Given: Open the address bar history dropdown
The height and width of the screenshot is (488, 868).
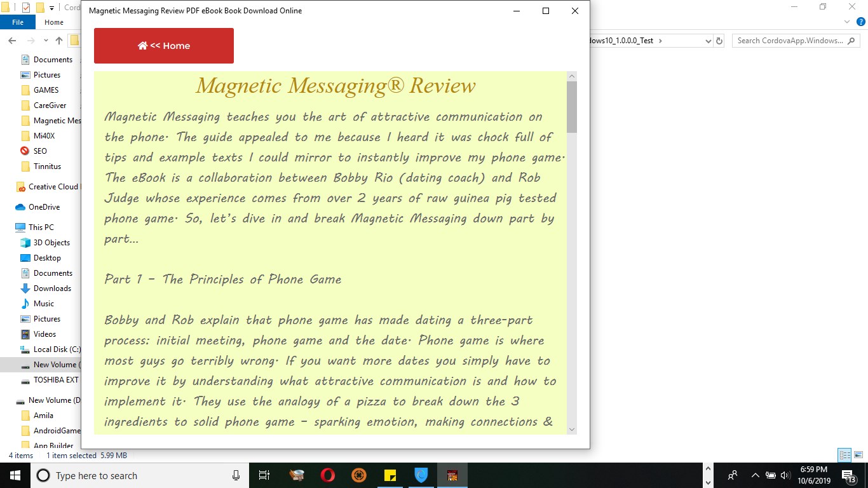Looking at the screenshot, I should point(707,40).
